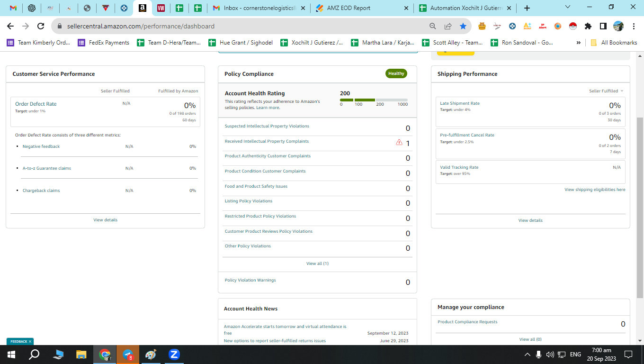View details under Customer Service Performance

pos(105,220)
